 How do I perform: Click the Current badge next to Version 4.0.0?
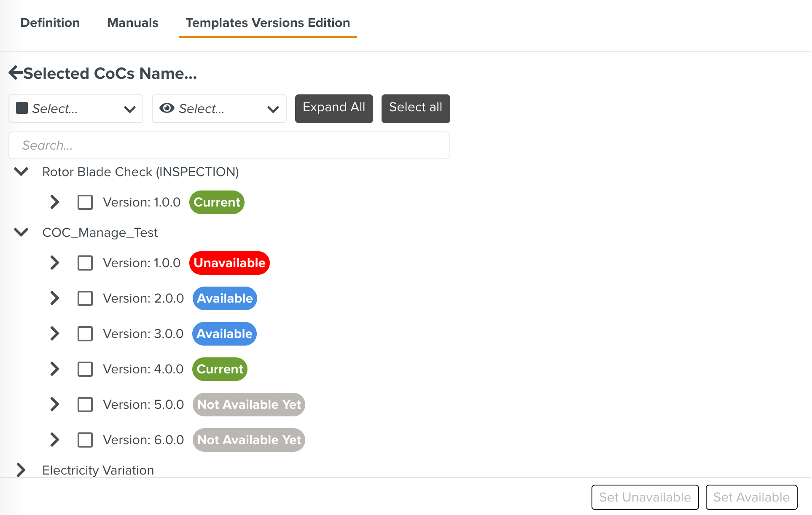pyautogui.click(x=219, y=369)
